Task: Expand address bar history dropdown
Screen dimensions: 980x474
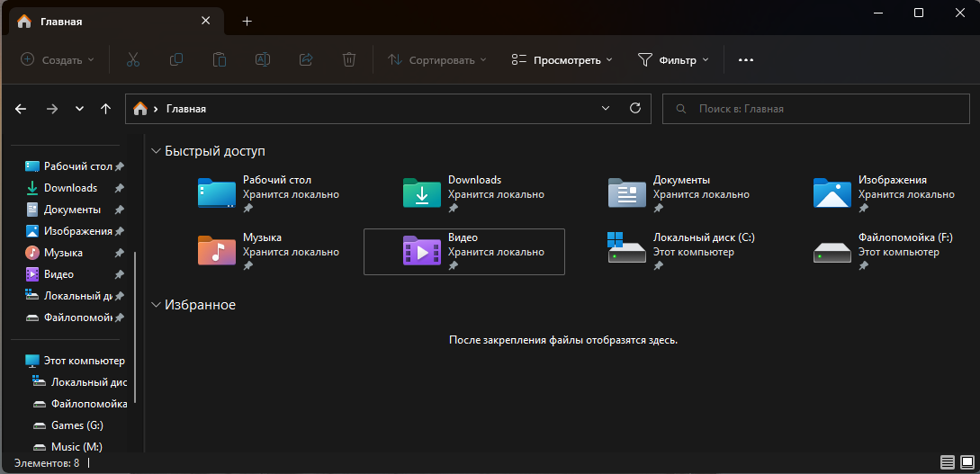Action: (605, 108)
